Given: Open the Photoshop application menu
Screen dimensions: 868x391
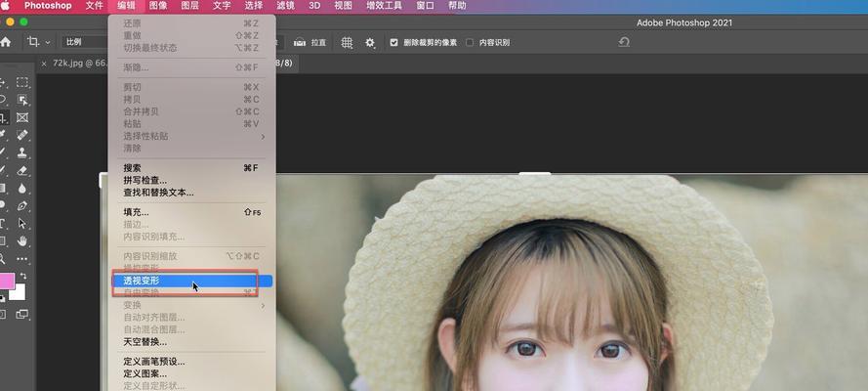Looking at the screenshot, I should click(x=48, y=6).
